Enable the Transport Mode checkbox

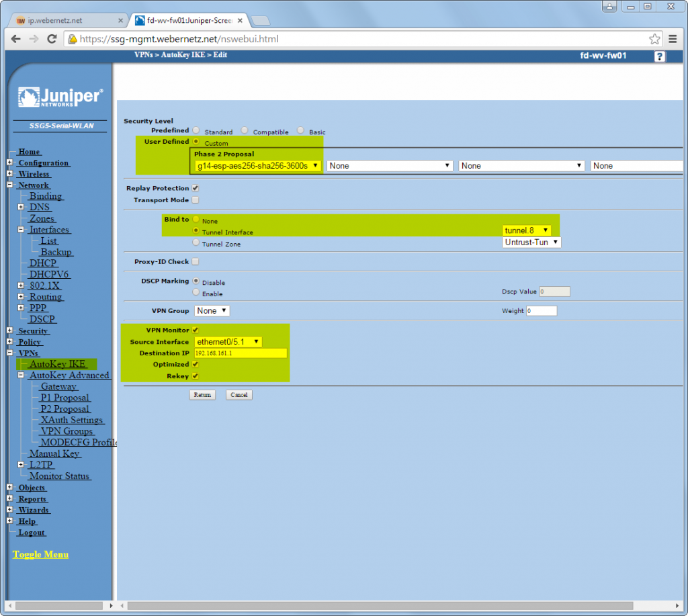point(196,200)
